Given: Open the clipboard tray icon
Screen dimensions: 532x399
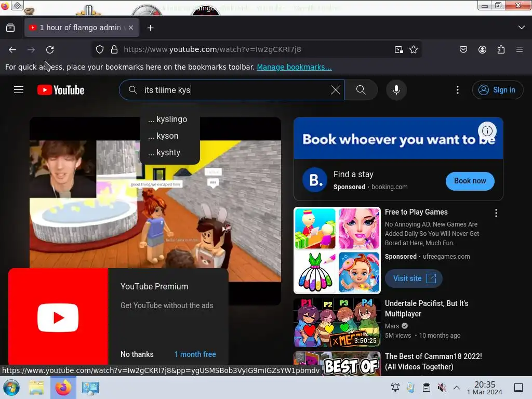Looking at the screenshot, I should point(427,388).
